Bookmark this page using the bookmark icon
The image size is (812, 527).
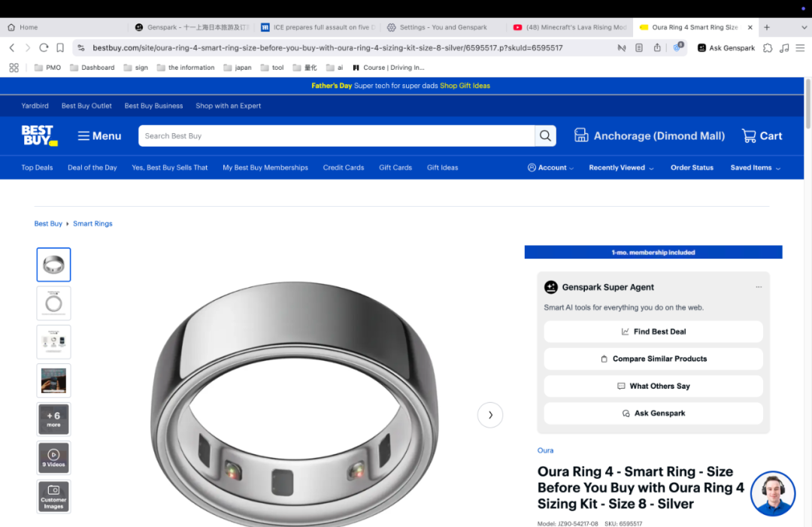click(60, 47)
